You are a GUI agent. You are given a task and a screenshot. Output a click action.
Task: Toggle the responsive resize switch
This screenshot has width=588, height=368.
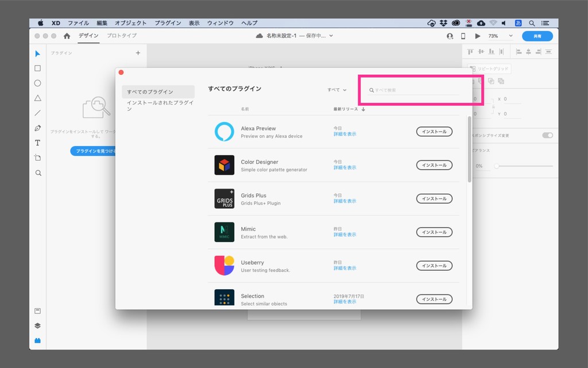[x=547, y=135]
